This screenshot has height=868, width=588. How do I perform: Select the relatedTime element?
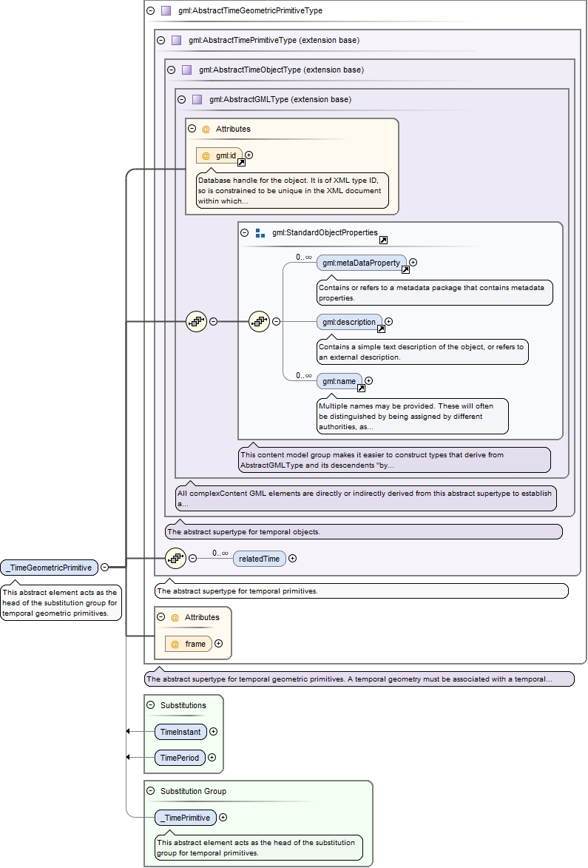tap(260, 559)
